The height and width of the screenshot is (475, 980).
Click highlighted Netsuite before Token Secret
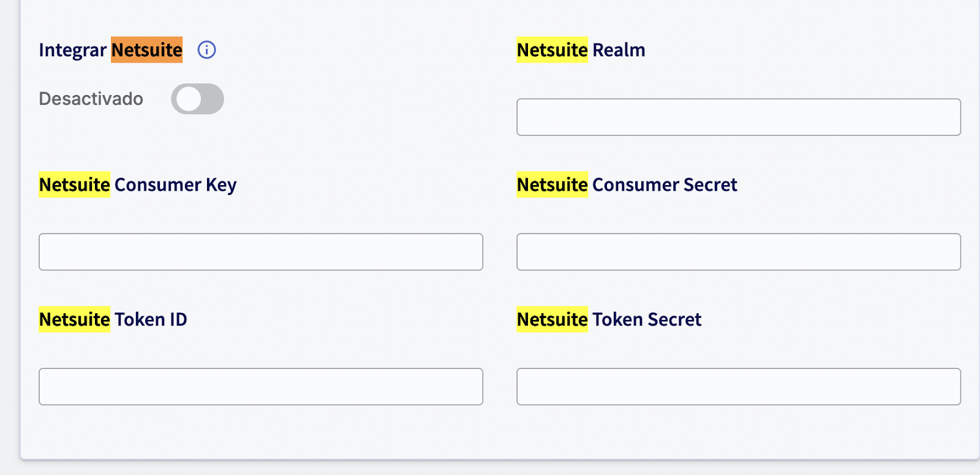[552, 320]
